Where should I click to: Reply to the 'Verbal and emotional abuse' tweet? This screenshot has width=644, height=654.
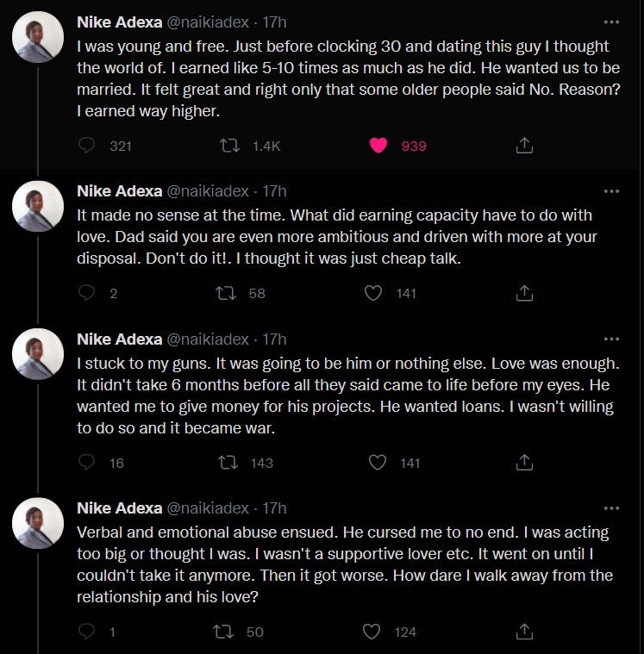[x=86, y=632]
